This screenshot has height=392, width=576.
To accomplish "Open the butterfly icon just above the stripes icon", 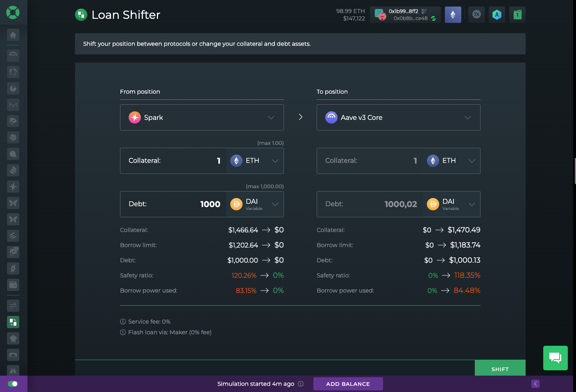I will tap(13, 219).
